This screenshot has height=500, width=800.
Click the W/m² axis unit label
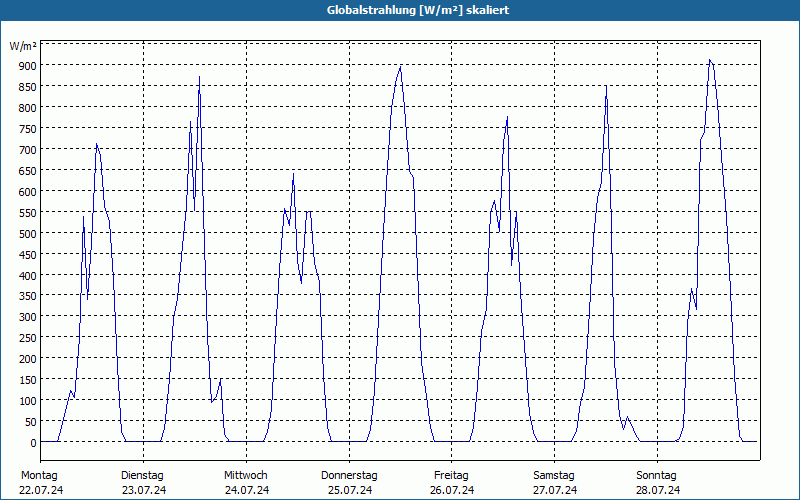point(23,46)
